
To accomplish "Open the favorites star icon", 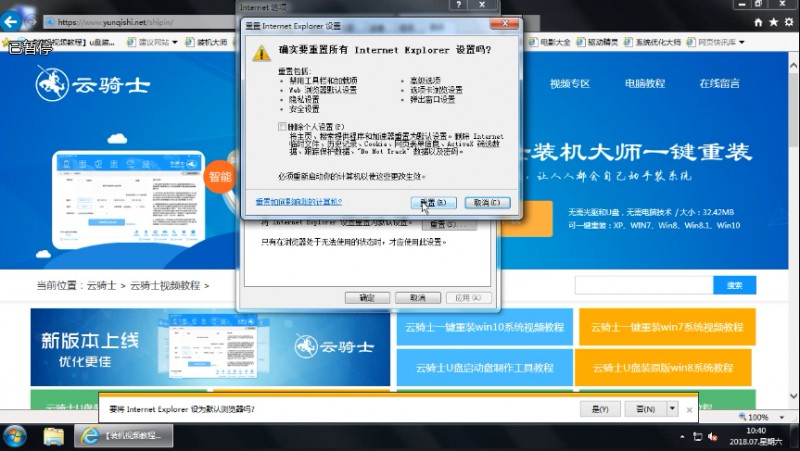I will coord(773,22).
